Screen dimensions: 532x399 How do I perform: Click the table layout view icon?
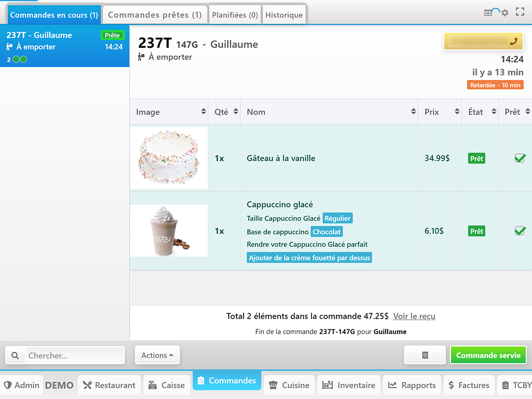tap(488, 13)
